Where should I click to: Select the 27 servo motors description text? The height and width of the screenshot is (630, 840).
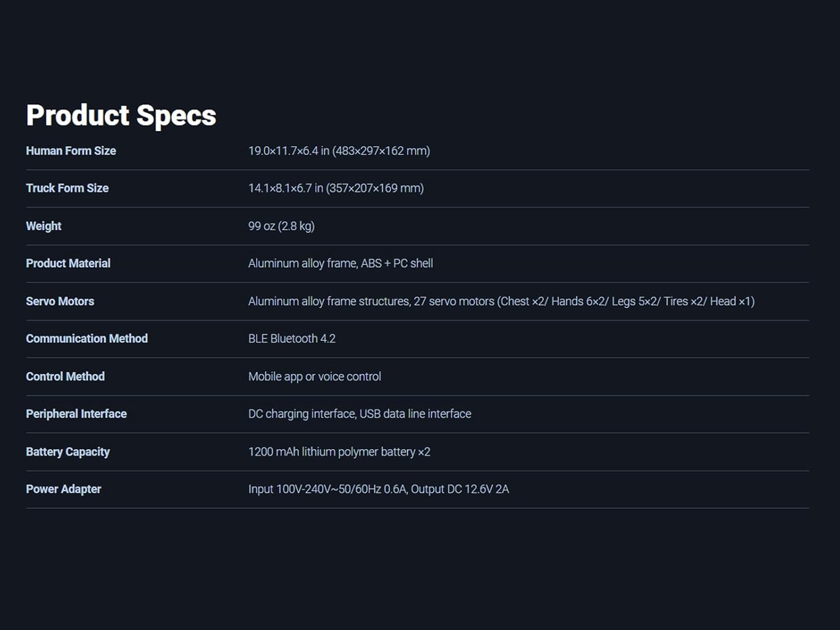[501, 301]
